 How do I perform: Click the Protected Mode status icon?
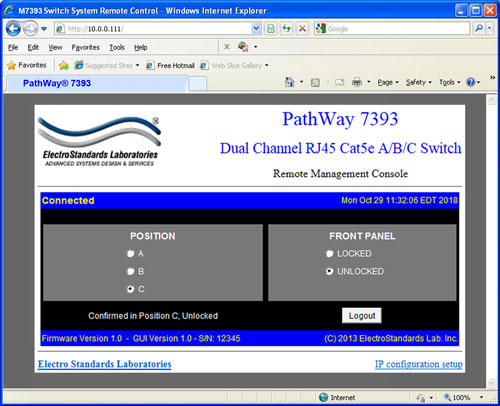(421, 397)
